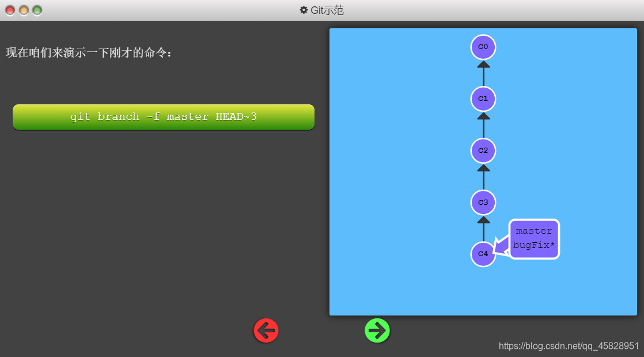644x357 pixels.
Task: Click the gear icon in title bar
Action: click(x=304, y=10)
